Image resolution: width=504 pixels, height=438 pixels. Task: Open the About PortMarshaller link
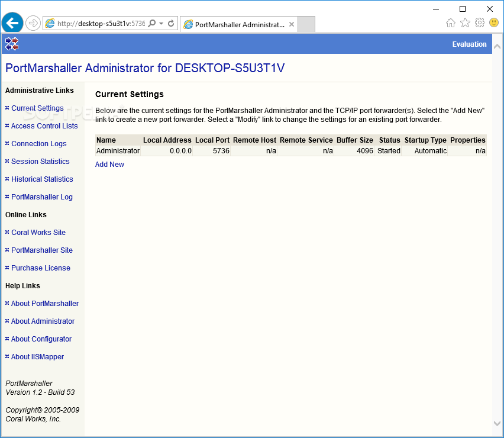(x=45, y=303)
